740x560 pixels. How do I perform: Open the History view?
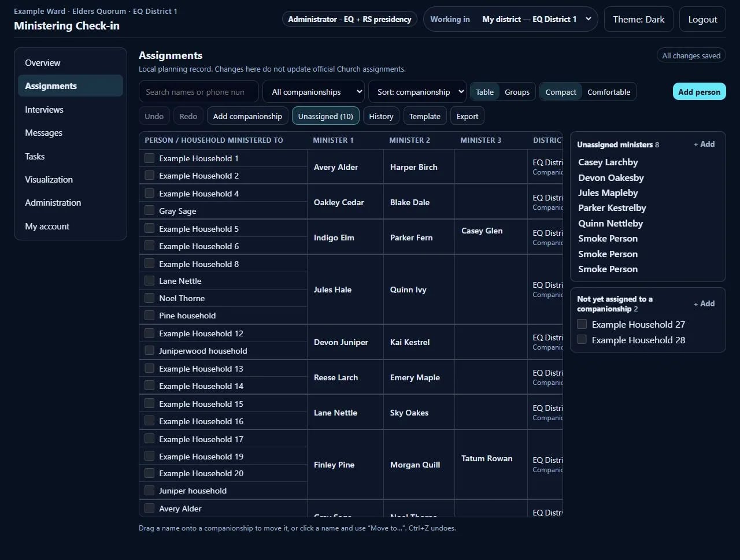tap(381, 116)
